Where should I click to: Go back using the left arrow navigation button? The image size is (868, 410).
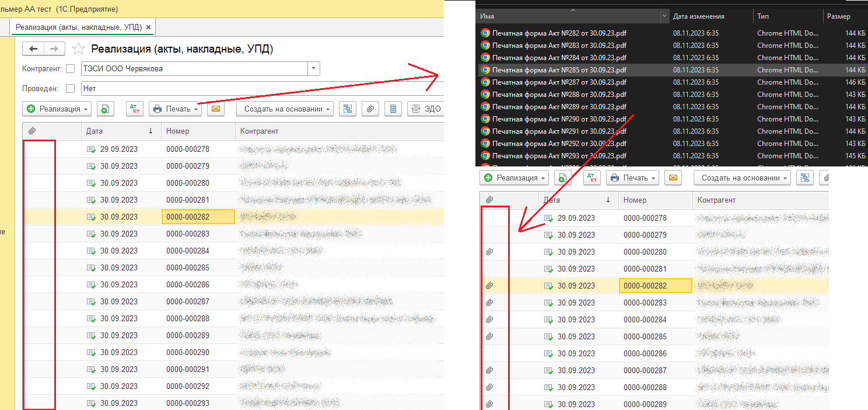(33, 49)
